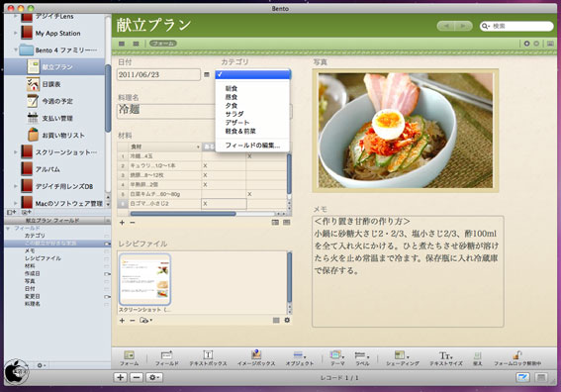
Task: Open the シェーディング dropdown in toolbar
Action: click(403, 358)
